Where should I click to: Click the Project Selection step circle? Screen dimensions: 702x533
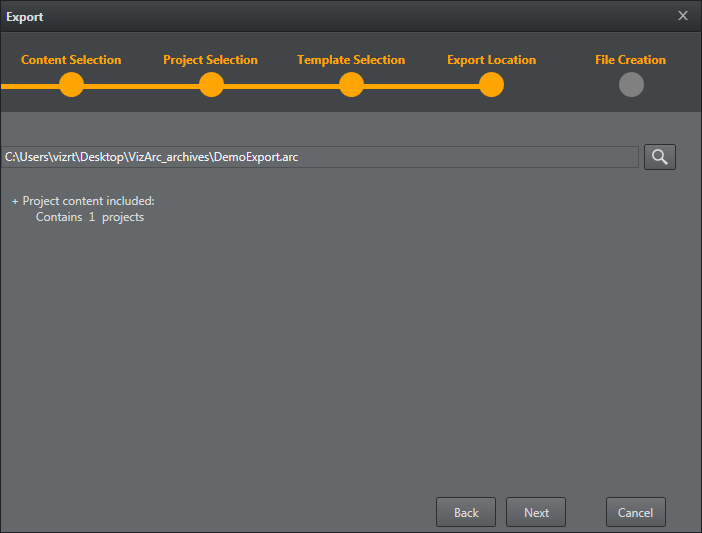click(211, 85)
